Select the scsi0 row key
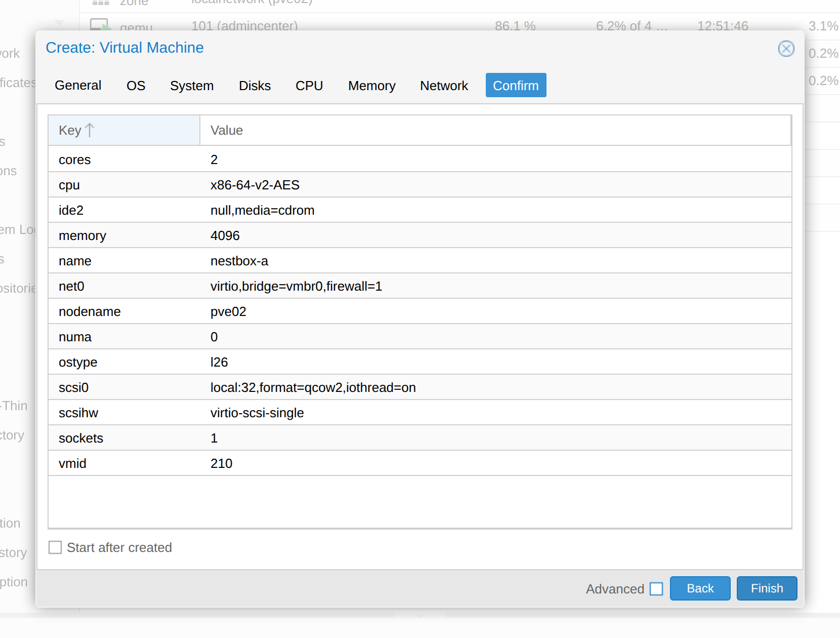 click(73, 387)
